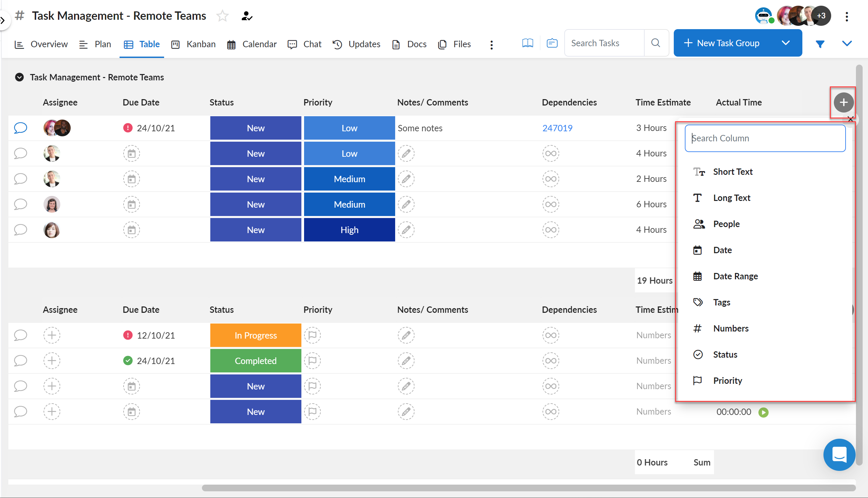Select the Numbers column type

click(731, 328)
